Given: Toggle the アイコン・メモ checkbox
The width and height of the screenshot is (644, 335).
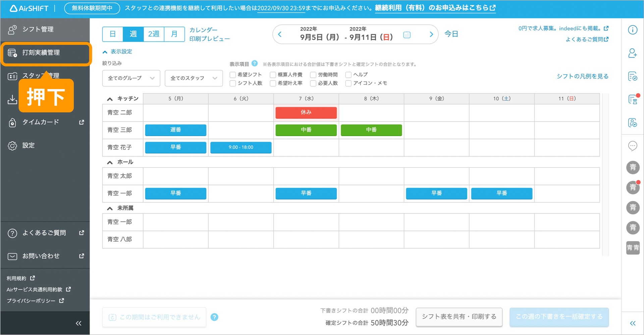Looking at the screenshot, I should pyautogui.click(x=348, y=83).
